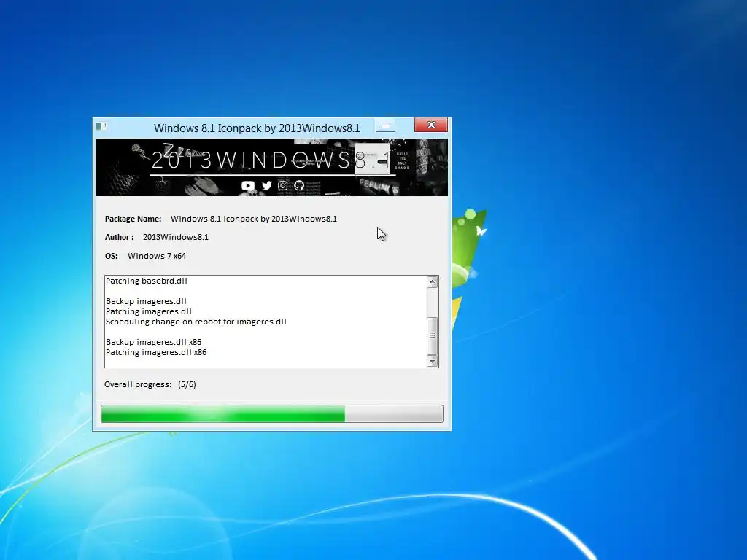This screenshot has height=560, width=747.
Task: Click the 'Overall progress: (5/6)' text
Action: coord(150,384)
